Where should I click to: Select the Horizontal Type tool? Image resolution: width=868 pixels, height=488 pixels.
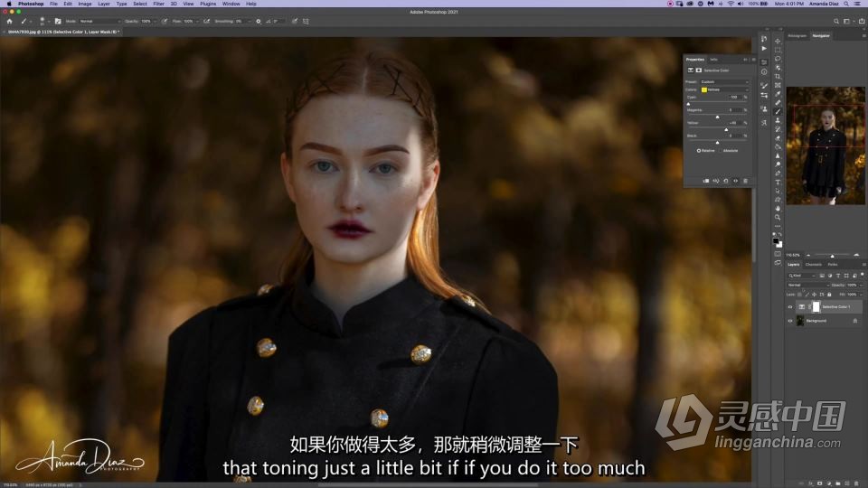click(x=778, y=182)
